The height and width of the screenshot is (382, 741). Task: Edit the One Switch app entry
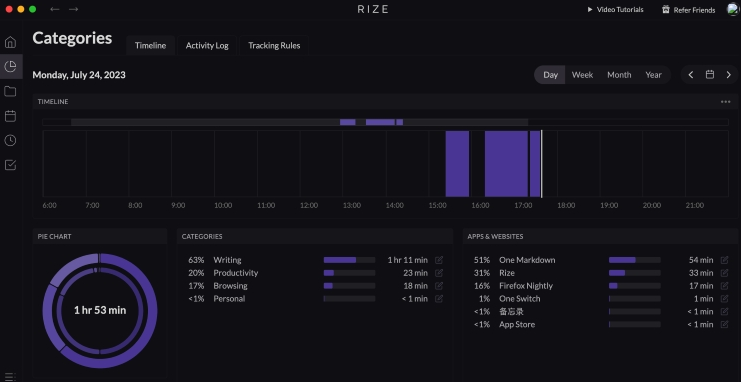pyautogui.click(x=724, y=298)
